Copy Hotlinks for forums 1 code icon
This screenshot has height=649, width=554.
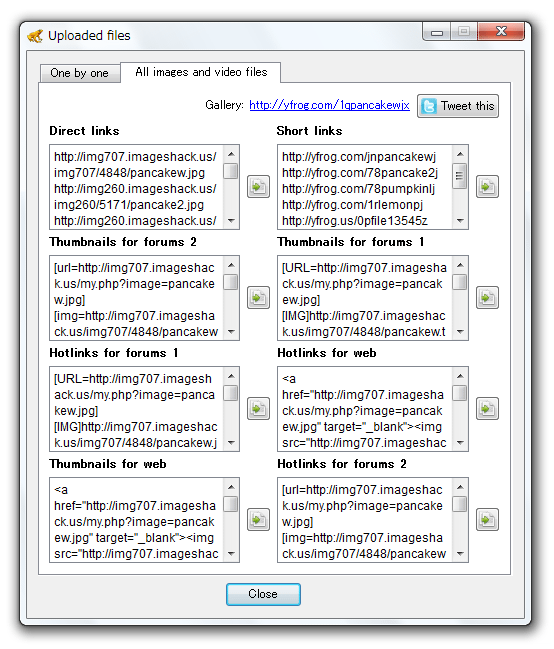tap(258, 409)
